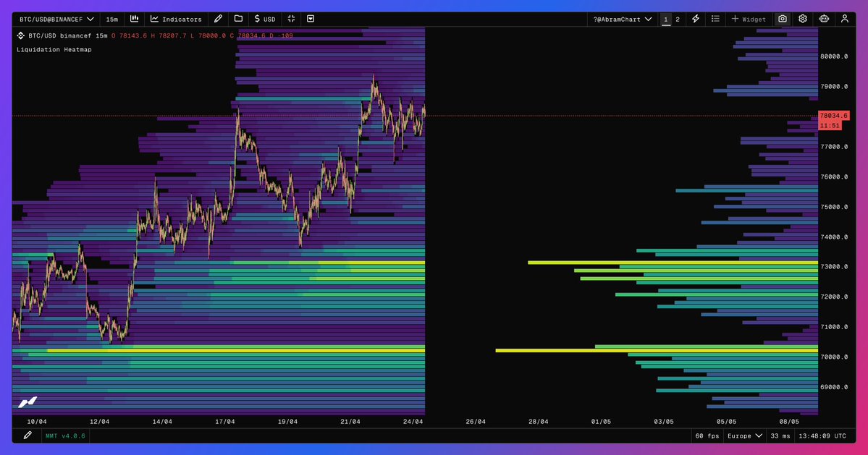Viewport: 868px width, 455px height.
Task: Change the 15m timeframe selector
Action: pyautogui.click(x=111, y=20)
